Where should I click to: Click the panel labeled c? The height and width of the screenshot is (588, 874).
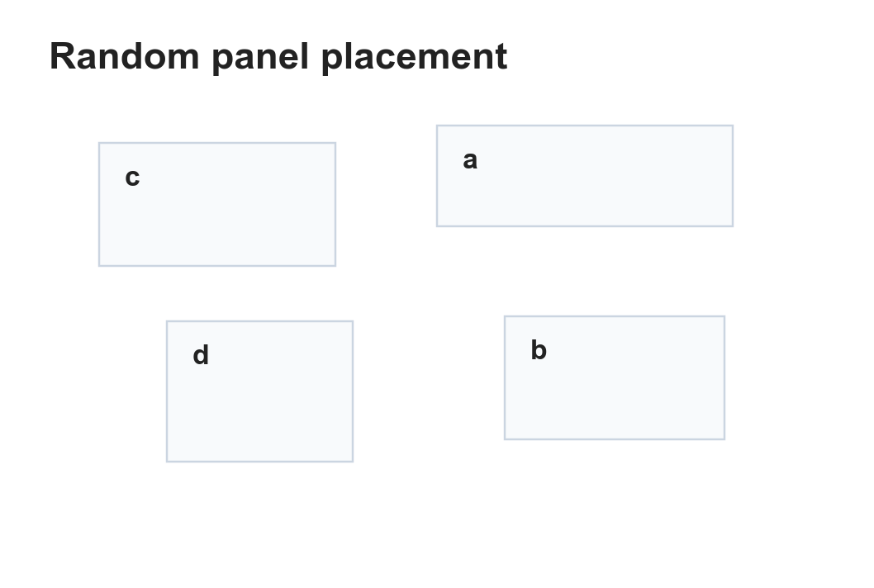[217, 205]
